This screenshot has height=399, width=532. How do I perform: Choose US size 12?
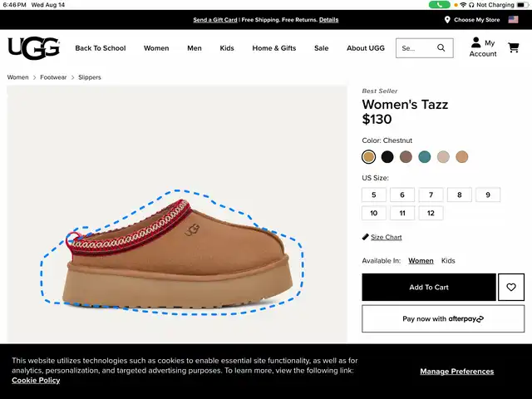(x=431, y=214)
